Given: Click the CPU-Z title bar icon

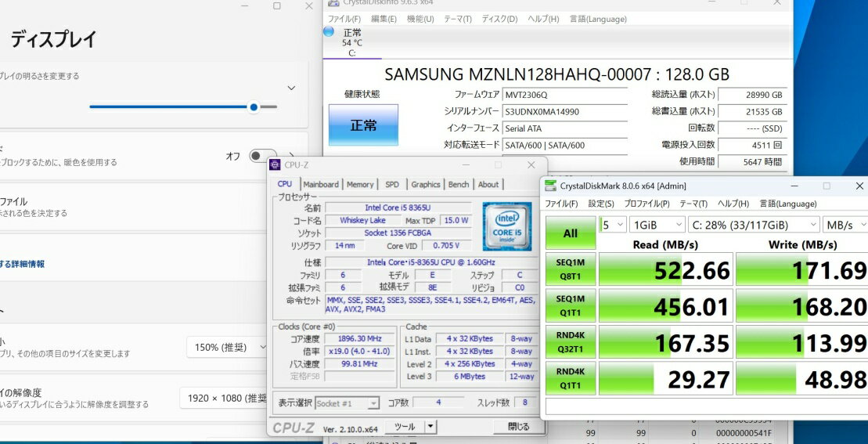Looking at the screenshot, I should 275,164.
